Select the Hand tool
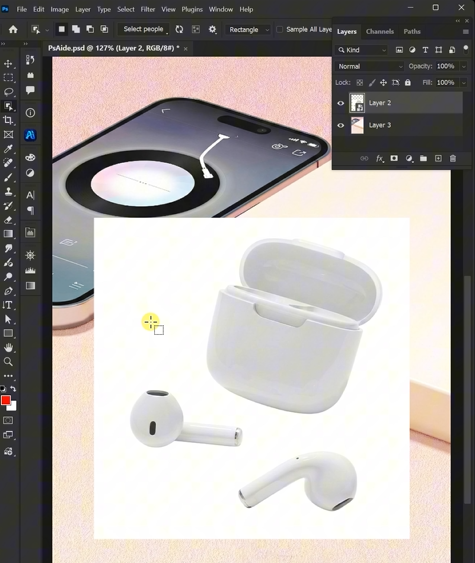The width and height of the screenshot is (475, 563). pos(8,348)
